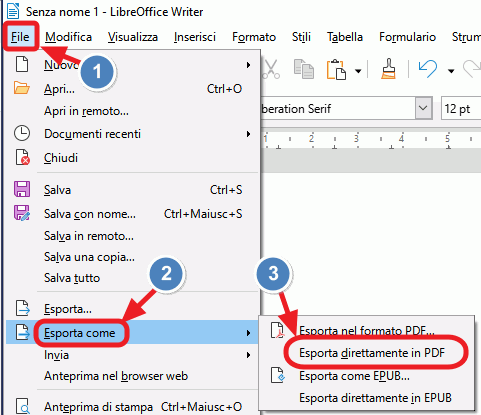This screenshot has height=415, width=481.
Task: Click the Redo arrow icon
Action: pos(472,69)
